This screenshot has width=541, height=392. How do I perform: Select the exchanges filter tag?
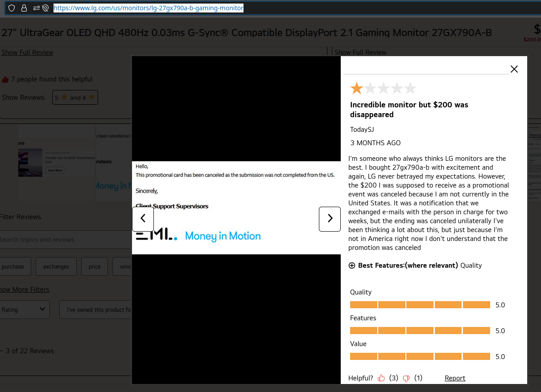coord(56,266)
